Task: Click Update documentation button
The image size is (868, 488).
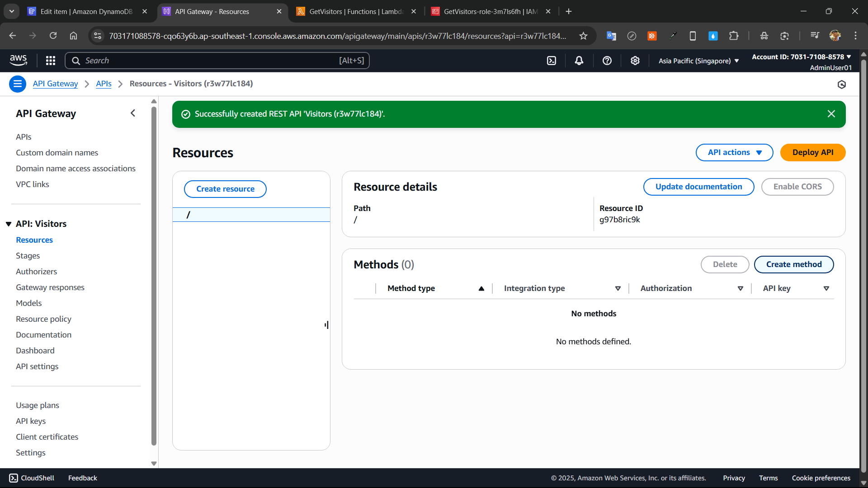Action: click(698, 187)
